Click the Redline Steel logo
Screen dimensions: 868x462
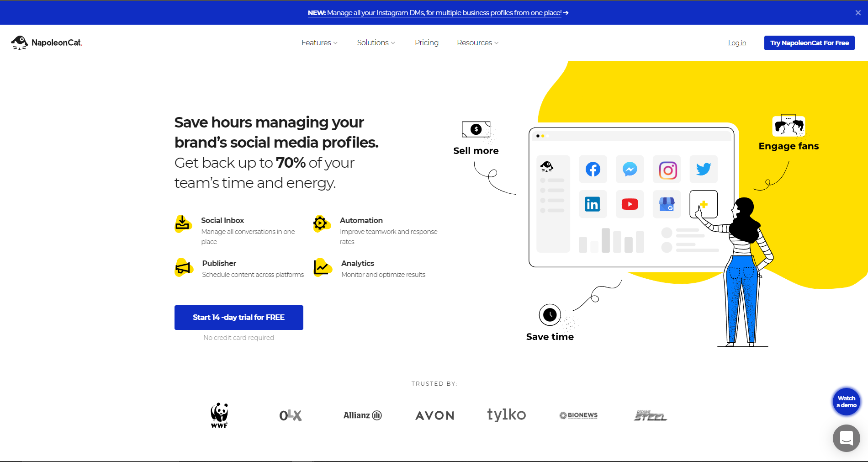click(x=651, y=415)
